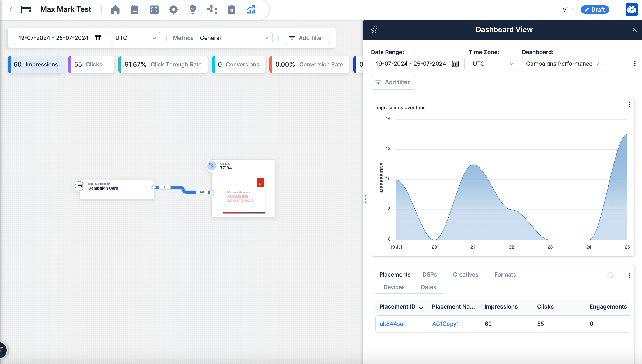This screenshot has height=364, width=642.
Task: Click Add filter on the canvas toolbar
Action: [307, 38]
